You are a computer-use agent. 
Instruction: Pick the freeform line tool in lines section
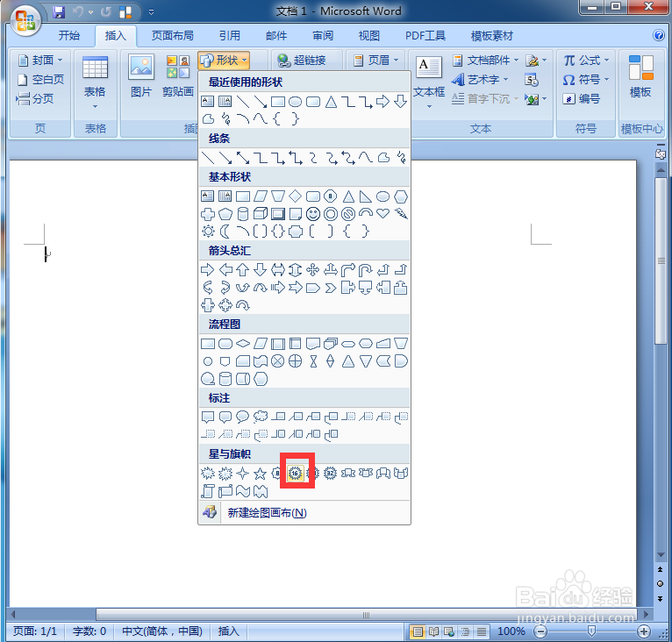(x=383, y=158)
